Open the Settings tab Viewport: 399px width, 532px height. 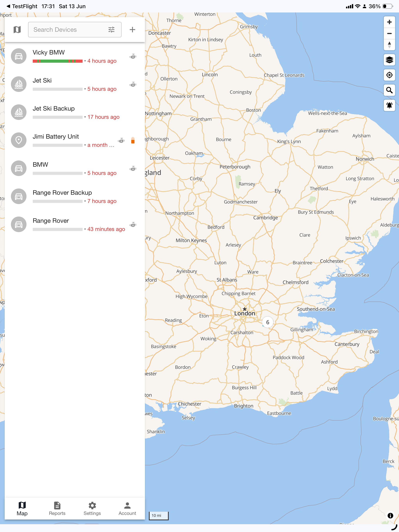click(x=92, y=508)
